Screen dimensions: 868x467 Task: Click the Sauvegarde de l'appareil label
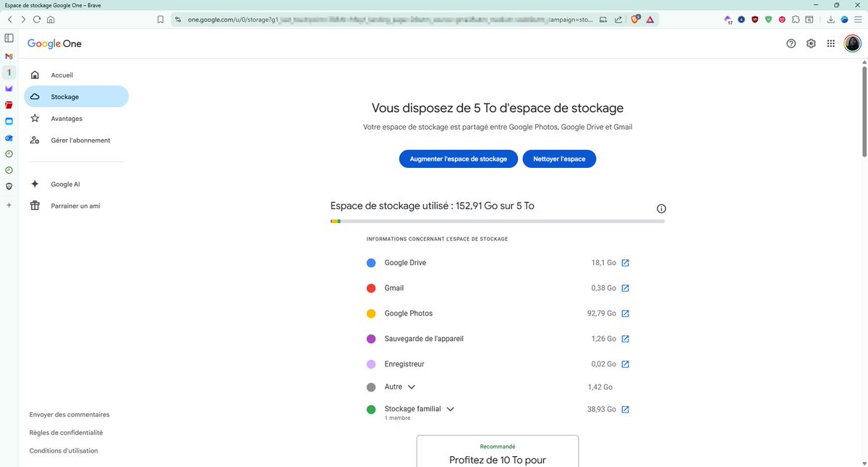click(x=424, y=339)
